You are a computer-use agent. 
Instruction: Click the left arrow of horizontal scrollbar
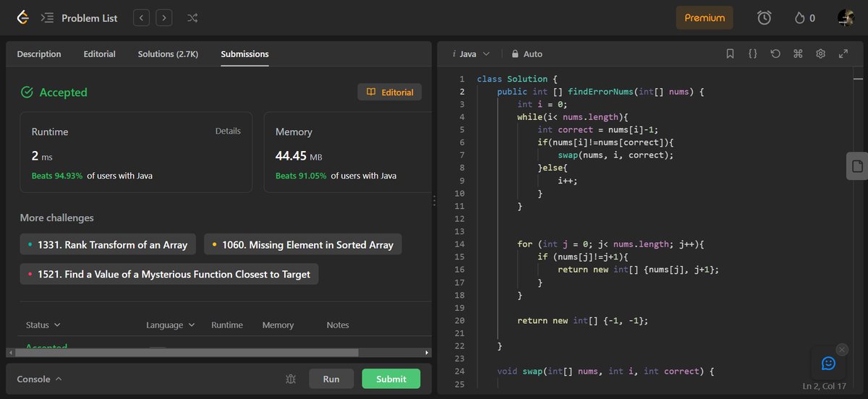[9, 353]
